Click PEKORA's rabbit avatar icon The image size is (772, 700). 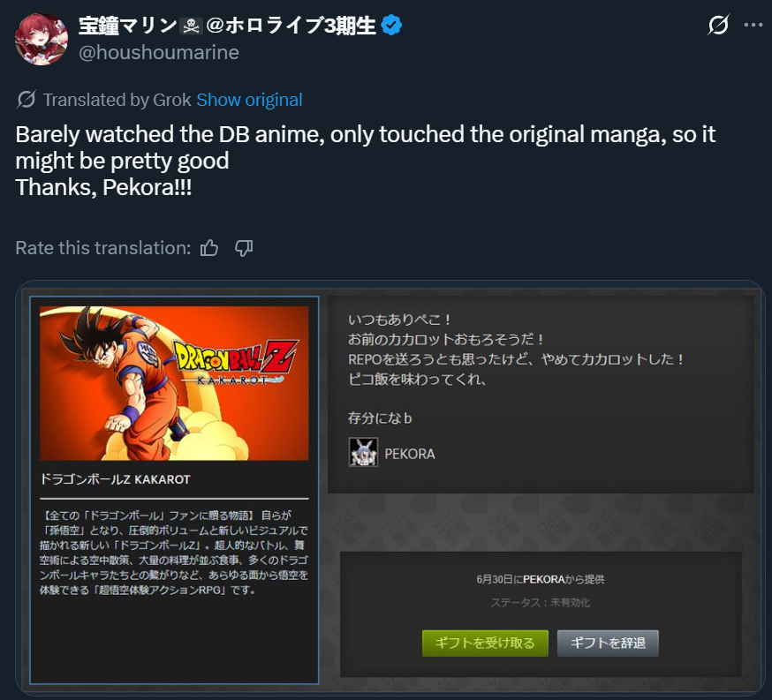tap(363, 452)
